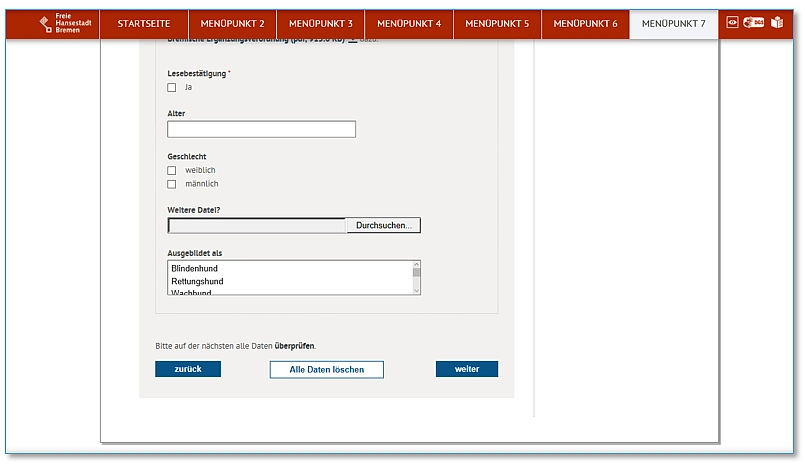
Task: Tick the 'weiblich' checkbox
Action: pyautogui.click(x=172, y=171)
